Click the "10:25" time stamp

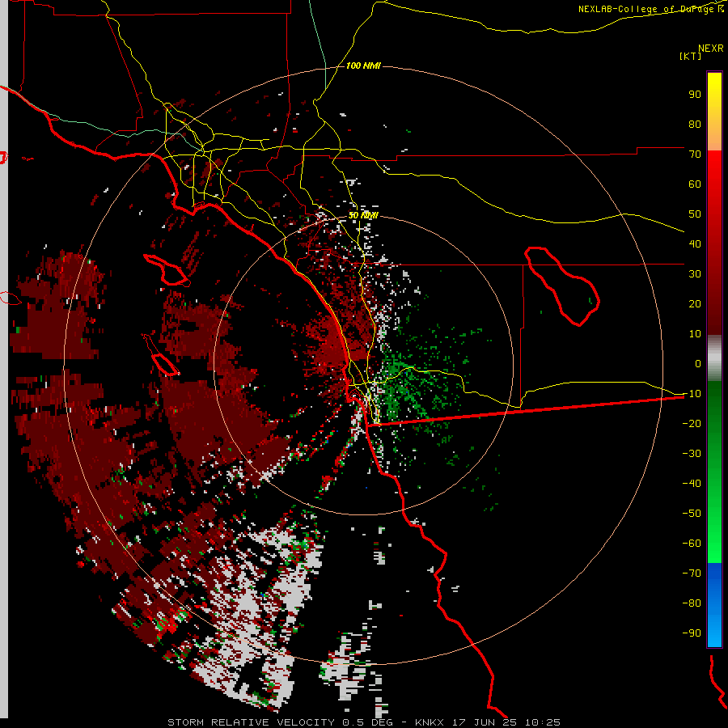pyautogui.click(x=543, y=722)
